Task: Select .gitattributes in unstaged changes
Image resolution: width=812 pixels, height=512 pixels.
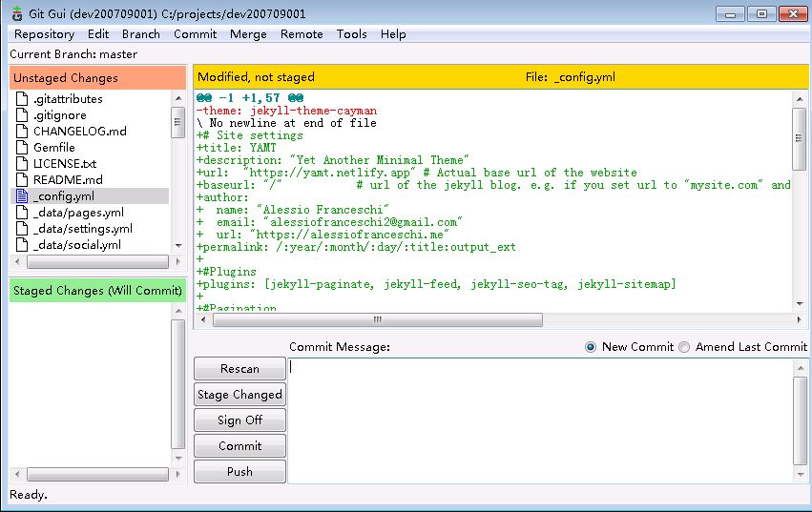Action: point(68,98)
